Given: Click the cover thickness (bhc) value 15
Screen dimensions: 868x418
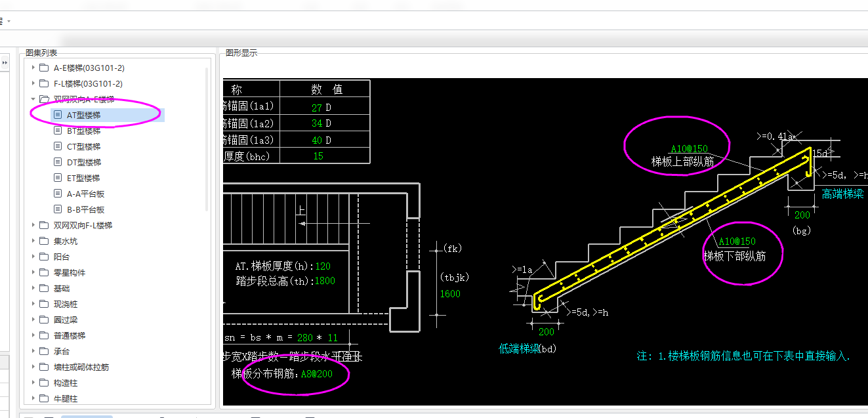Looking at the screenshot, I should 318,156.
